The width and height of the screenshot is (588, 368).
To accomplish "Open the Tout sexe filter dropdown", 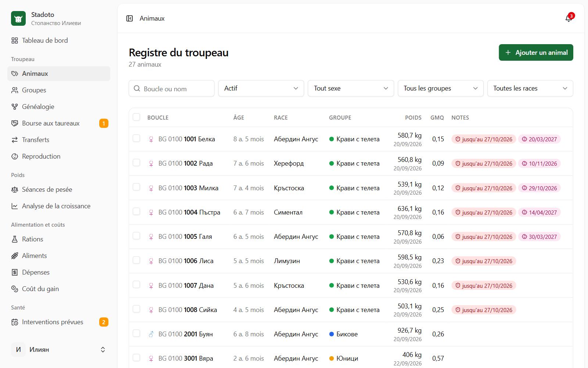I will coord(351,88).
